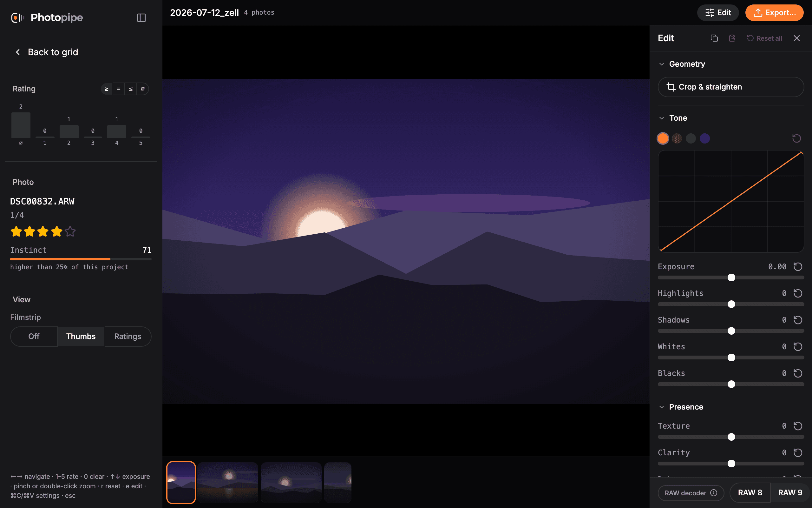Click Reset all edits
This screenshot has width=812, height=508.
[764, 38]
